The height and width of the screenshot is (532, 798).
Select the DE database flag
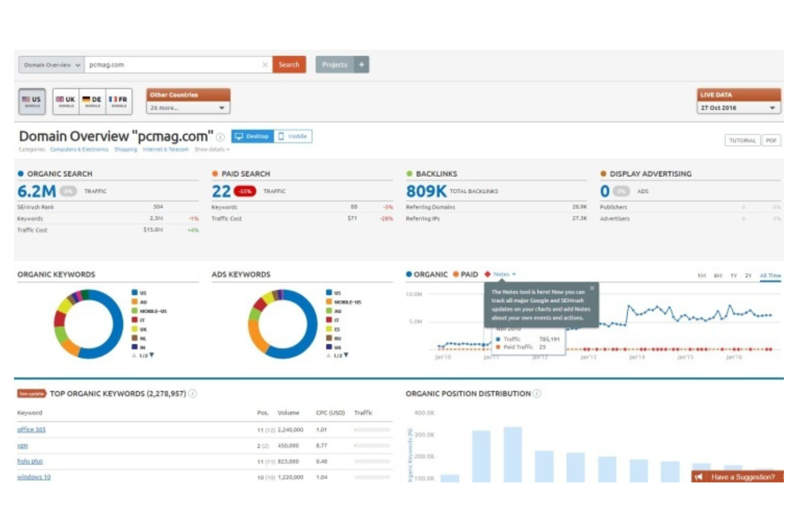92,101
